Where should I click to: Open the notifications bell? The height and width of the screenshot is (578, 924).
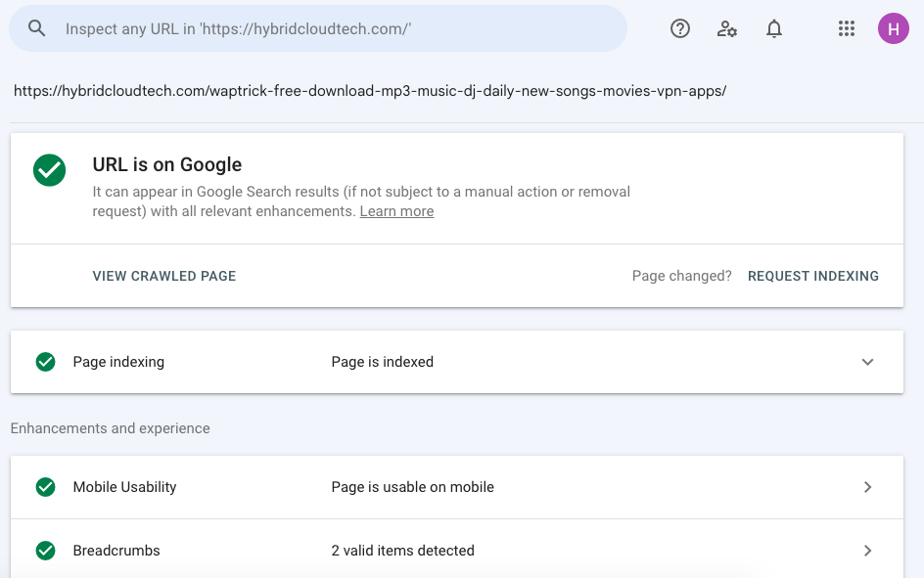point(773,28)
